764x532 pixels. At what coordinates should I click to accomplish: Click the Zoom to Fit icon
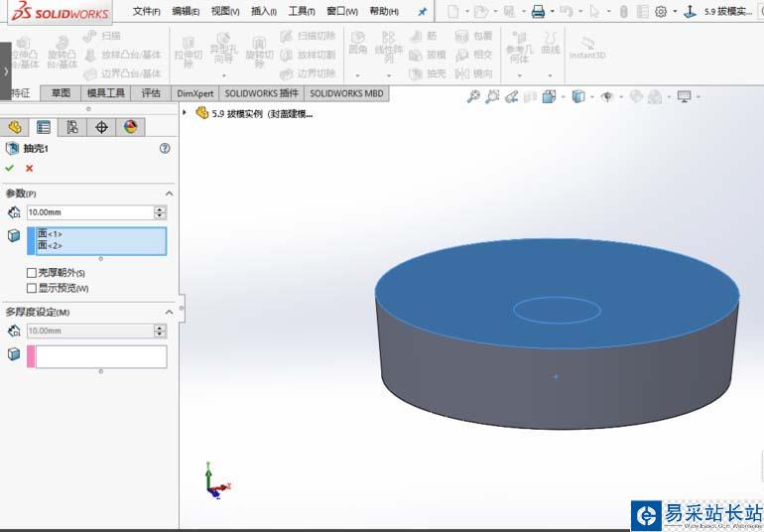coord(473,96)
